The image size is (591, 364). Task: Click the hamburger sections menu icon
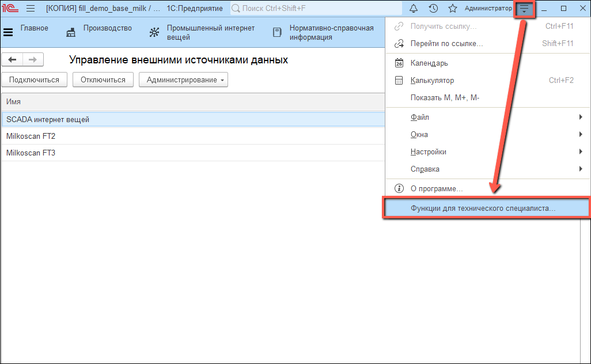(x=31, y=8)
